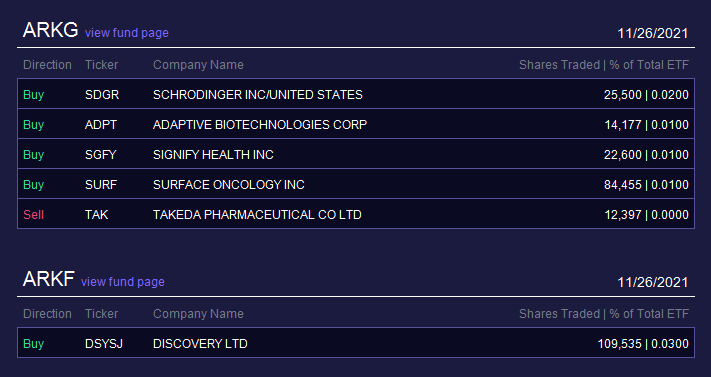Image resolution: width=711 pixels, height=377 pixels.
Task: Click the Company Name header in ARKG table
Action: 198,64
